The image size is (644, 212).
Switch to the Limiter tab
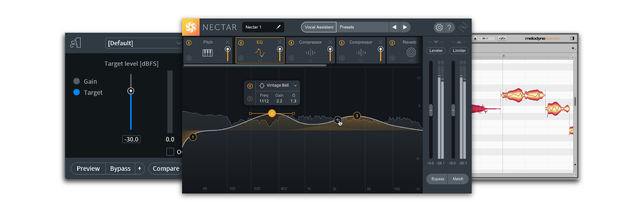coord(459,50)
